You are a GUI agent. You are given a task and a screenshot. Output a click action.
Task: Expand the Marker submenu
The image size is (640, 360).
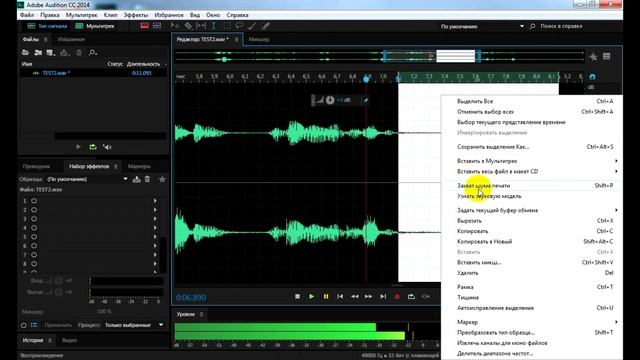point(532,322)
